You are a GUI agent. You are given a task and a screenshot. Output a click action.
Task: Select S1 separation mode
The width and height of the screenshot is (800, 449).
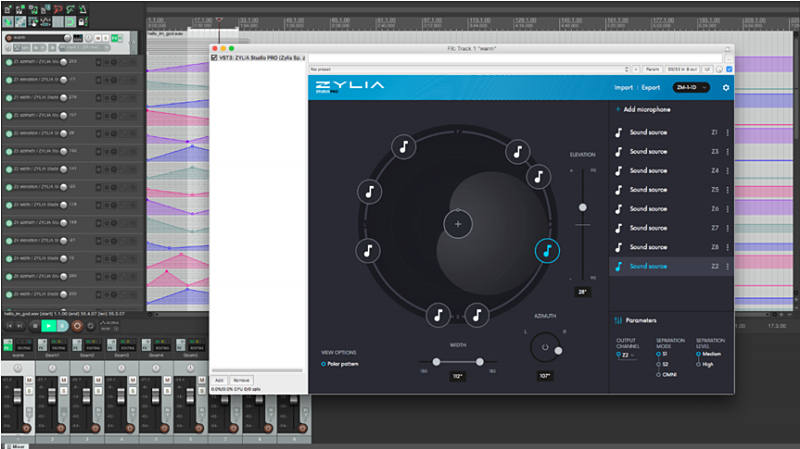[x=662, y=354]
